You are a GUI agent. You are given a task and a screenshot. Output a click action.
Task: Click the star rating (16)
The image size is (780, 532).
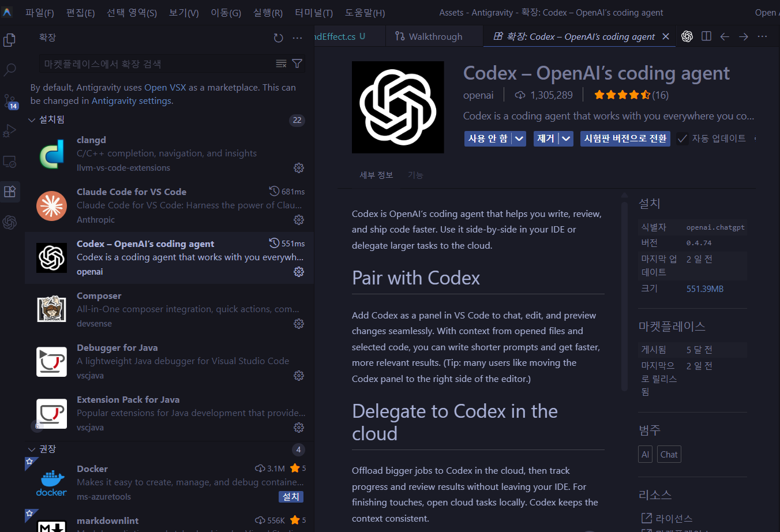631,95
